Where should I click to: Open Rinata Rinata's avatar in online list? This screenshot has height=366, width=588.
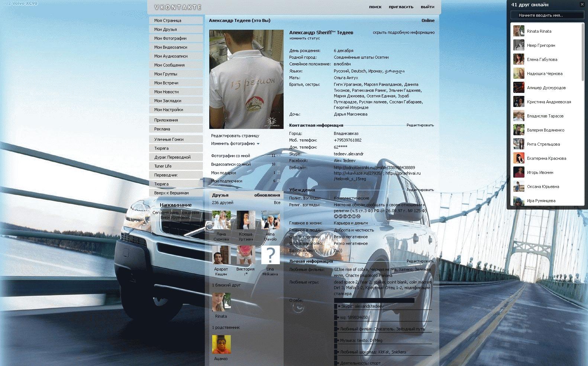click(x=519, y=31)
